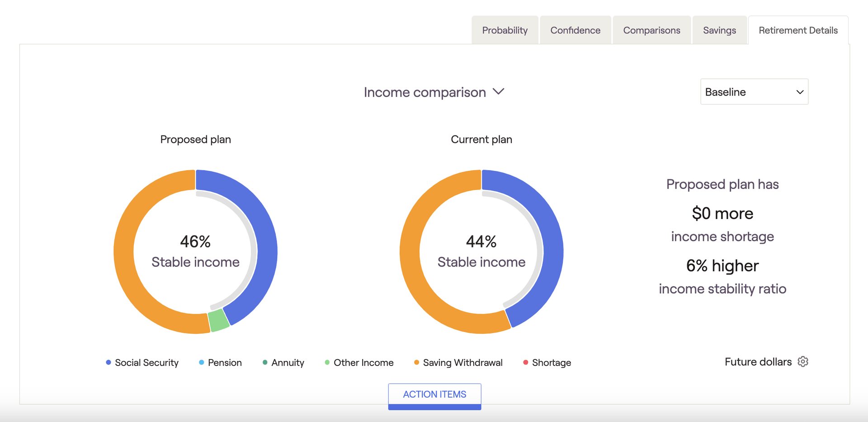Open the Future dollars gear settings
868x422 pixels.
click(x=803, y=362)
